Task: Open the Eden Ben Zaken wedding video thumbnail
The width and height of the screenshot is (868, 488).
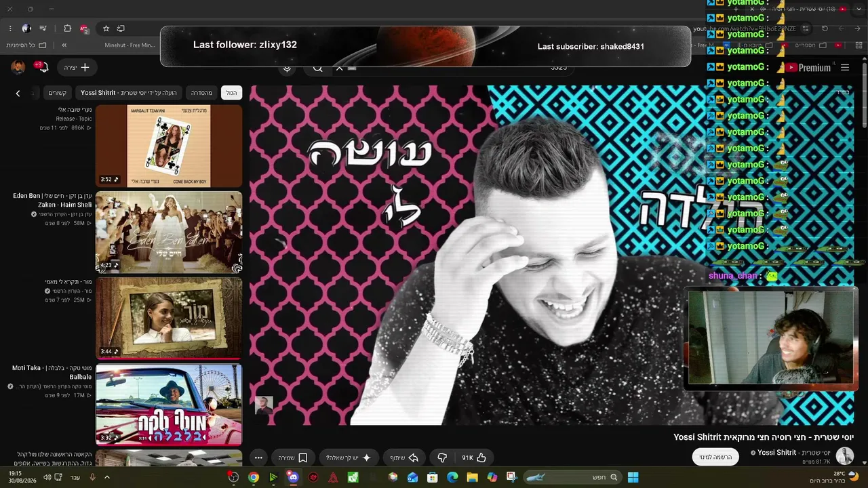Action: pos(169,232)
